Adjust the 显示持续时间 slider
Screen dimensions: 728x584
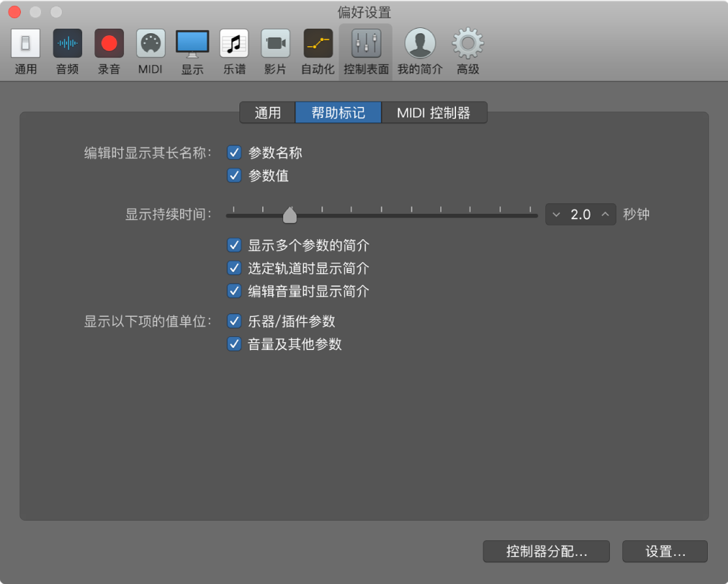pos(290,214)
